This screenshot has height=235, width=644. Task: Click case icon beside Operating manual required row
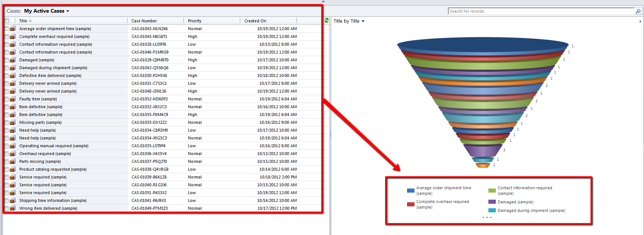(x=12, y=146)
